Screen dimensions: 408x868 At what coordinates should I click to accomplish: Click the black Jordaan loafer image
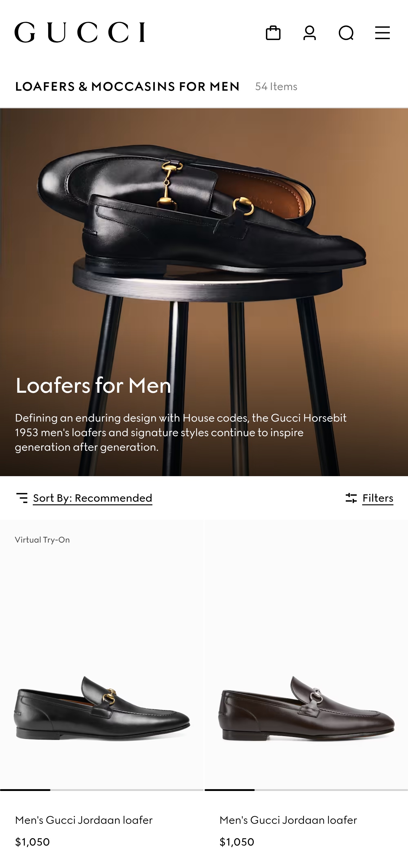coord(102,708)
